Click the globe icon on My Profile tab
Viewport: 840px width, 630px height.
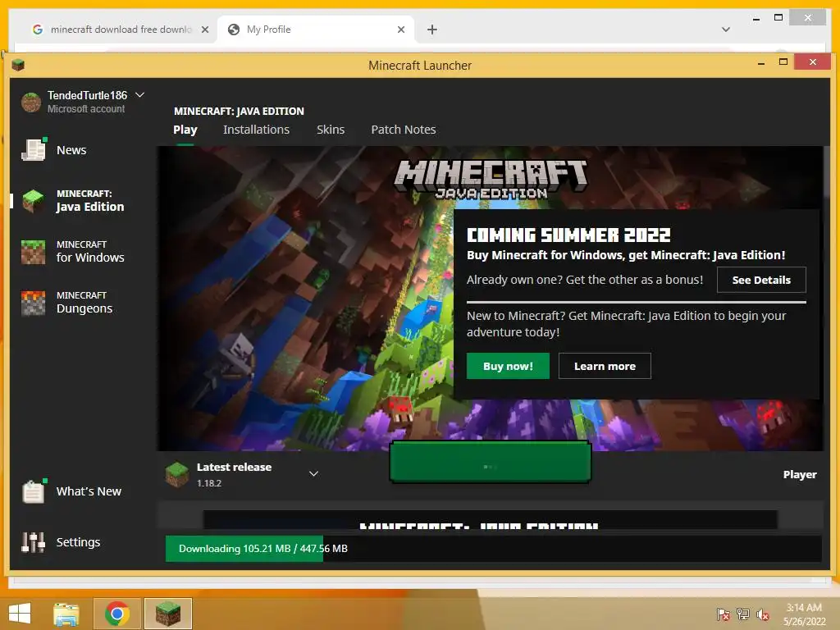pos(234,30)
